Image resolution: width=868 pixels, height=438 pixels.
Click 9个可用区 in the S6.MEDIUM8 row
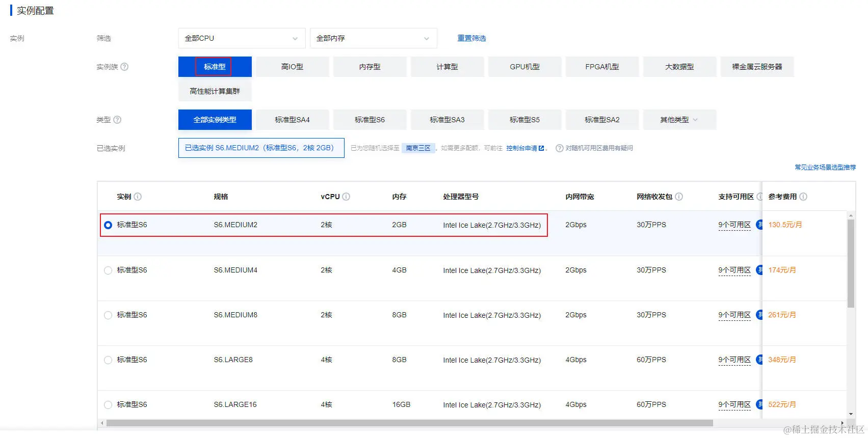click(x=734, y=315)
